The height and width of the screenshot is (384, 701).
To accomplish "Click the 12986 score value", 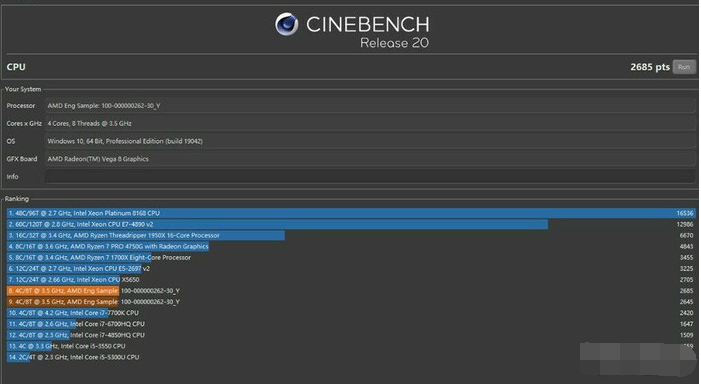I will [685, 224].
